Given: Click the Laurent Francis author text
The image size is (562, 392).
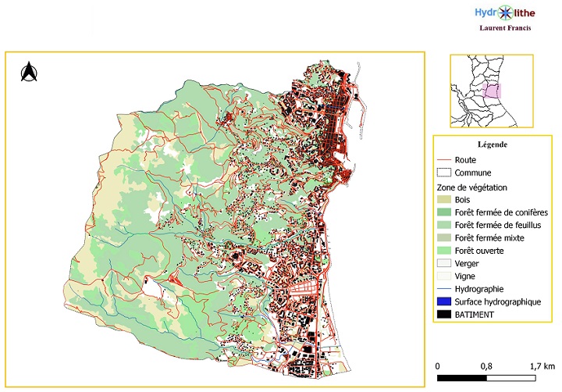Looking at the screenshot, I should tap(506, 27).
